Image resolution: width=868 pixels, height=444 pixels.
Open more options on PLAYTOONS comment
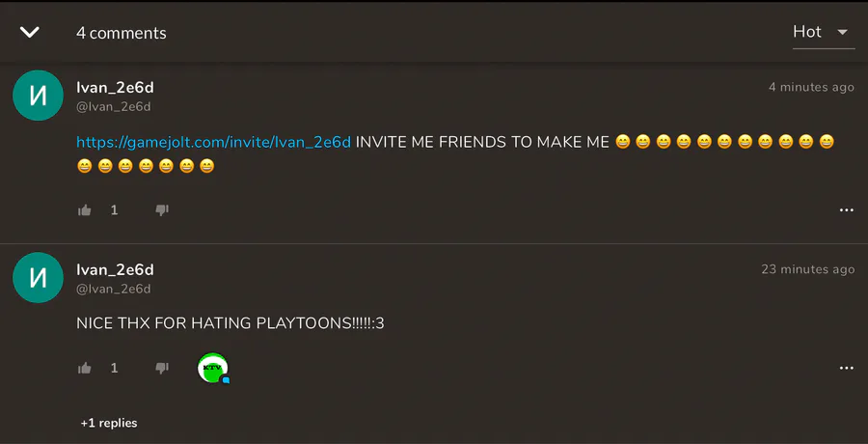tap(847, 368)
